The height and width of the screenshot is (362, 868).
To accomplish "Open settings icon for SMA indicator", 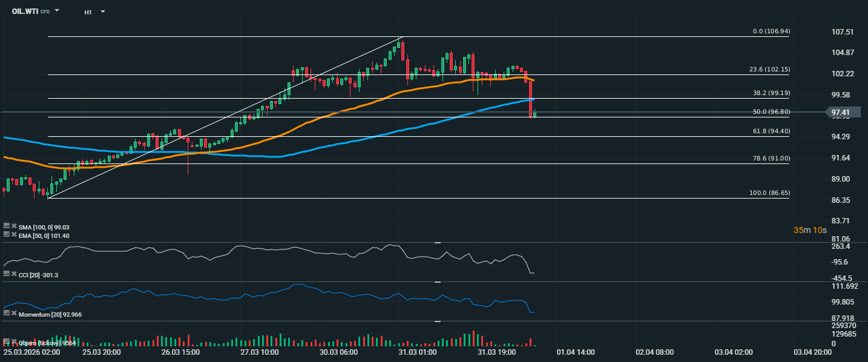I will [7, 226].
